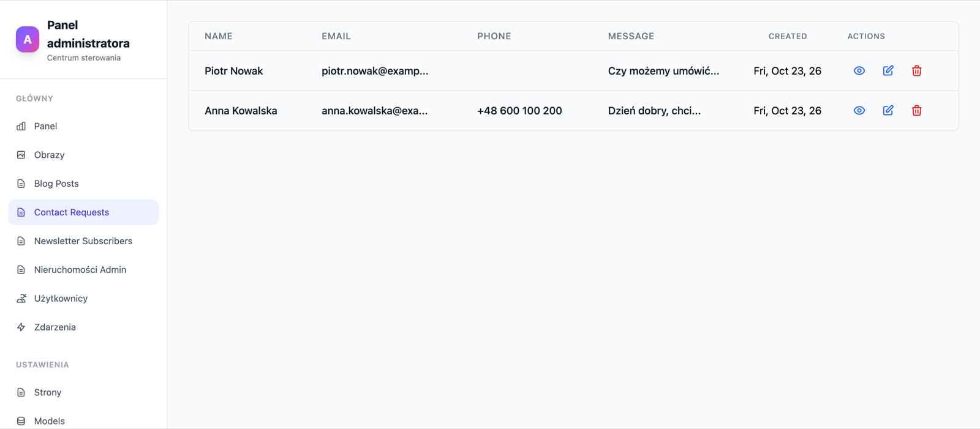Open Użytkownicy users page
Screen dimensions: 980x429
(83, 299)
